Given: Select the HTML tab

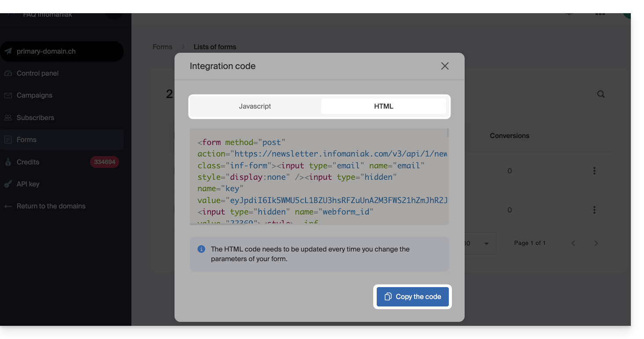Looking at the screenshot, I should coord(383,106).
